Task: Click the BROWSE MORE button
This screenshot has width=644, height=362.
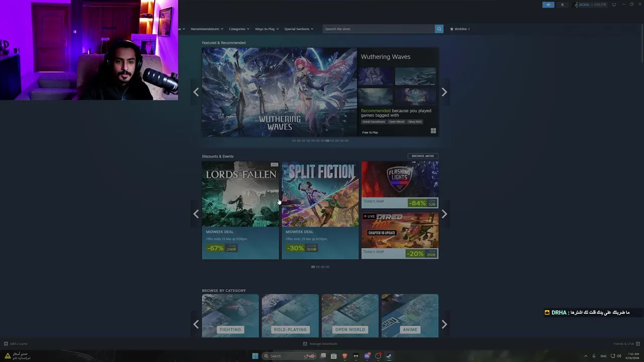Action: pyautogui.click(x=423, y=156)
